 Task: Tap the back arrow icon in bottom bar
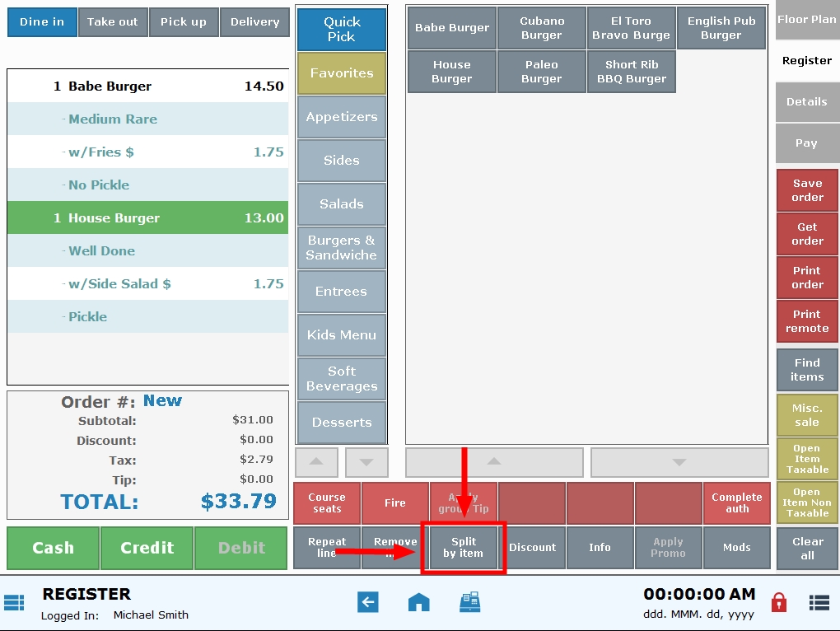(368, 602)
